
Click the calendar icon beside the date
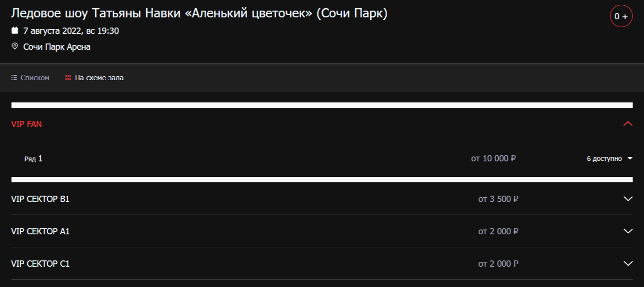(x=14, y=30)
